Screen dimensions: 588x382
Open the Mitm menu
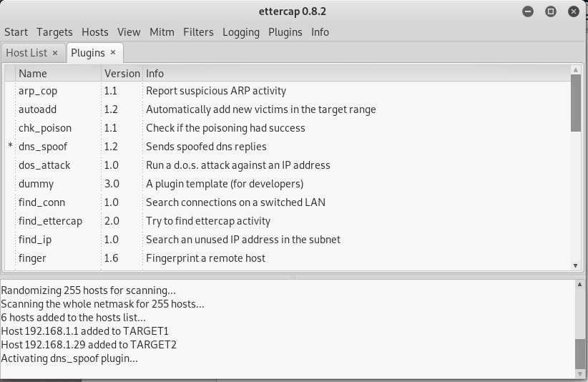pyautogui.click(x=162, y=32)
